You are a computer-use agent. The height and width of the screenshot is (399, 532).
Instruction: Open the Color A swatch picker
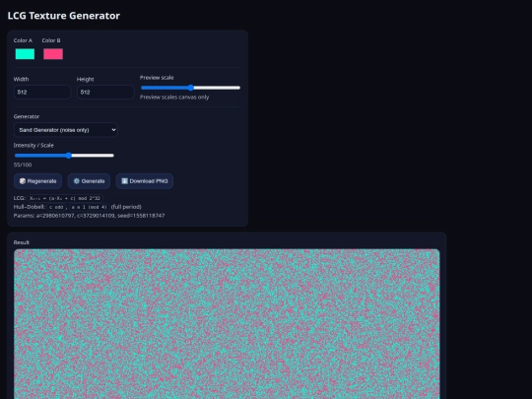pyautogui.click(x=25, y=54)
